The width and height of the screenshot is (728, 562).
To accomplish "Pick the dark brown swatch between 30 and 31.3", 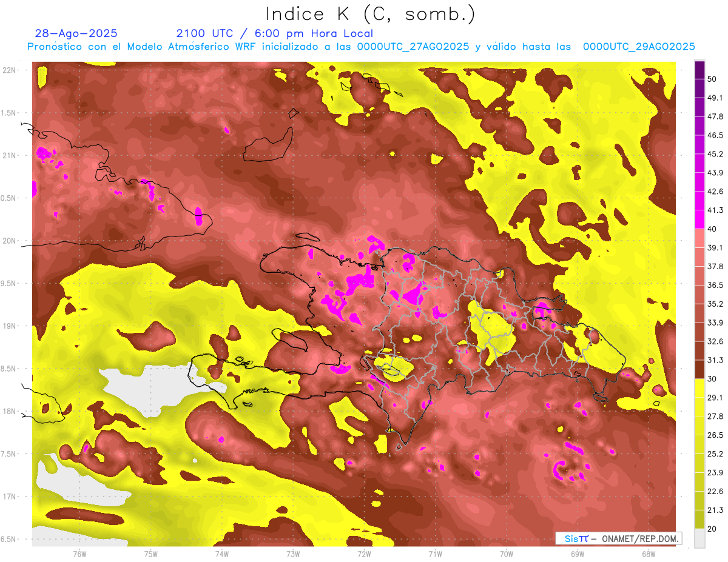I will click(x=699, y=369).
